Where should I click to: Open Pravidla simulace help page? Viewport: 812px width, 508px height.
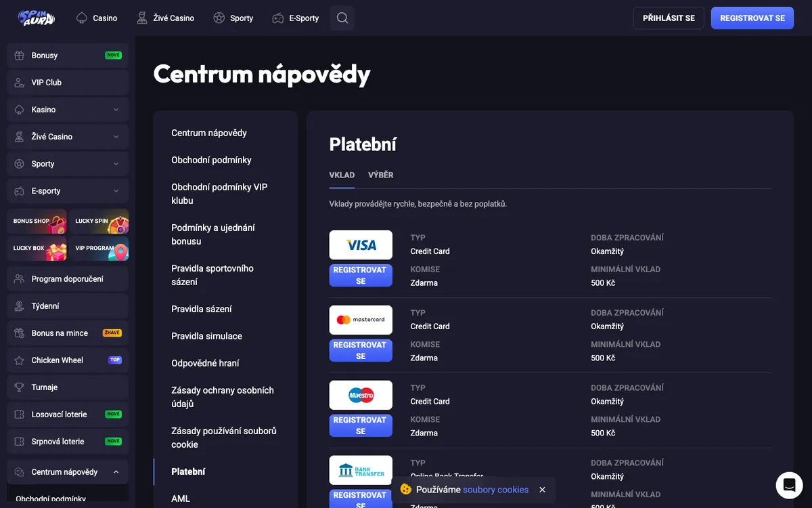(x=206, y=336)
